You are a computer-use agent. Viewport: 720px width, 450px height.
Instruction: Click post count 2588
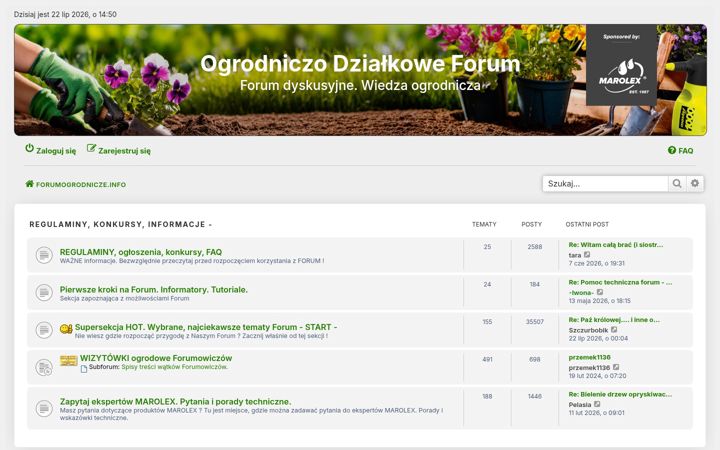pos(534,247)
